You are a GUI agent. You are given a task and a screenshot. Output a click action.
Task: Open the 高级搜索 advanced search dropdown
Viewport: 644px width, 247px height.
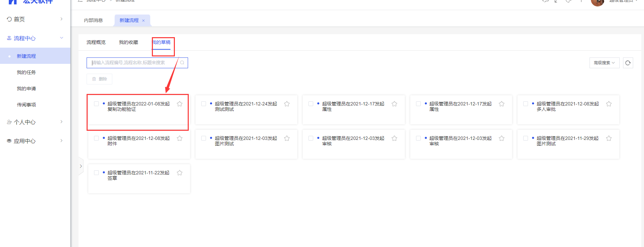point(604,63)
